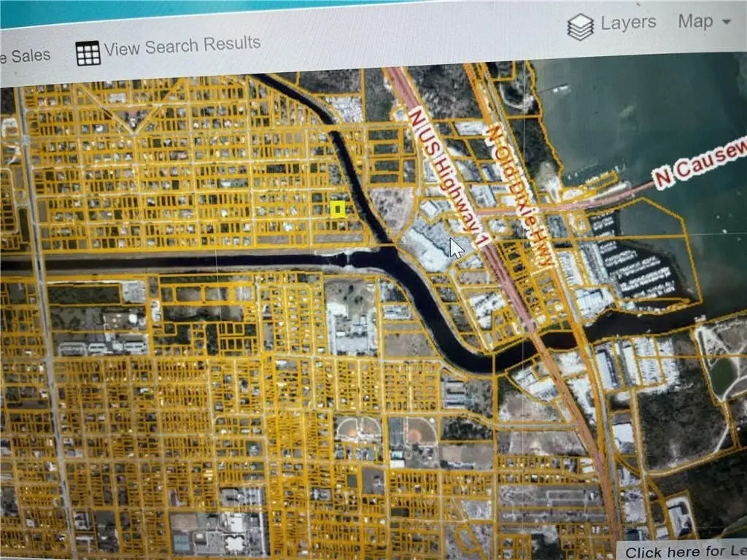
Task: Select the yellow highlighted parcel on the map
Action: (338, 209)
